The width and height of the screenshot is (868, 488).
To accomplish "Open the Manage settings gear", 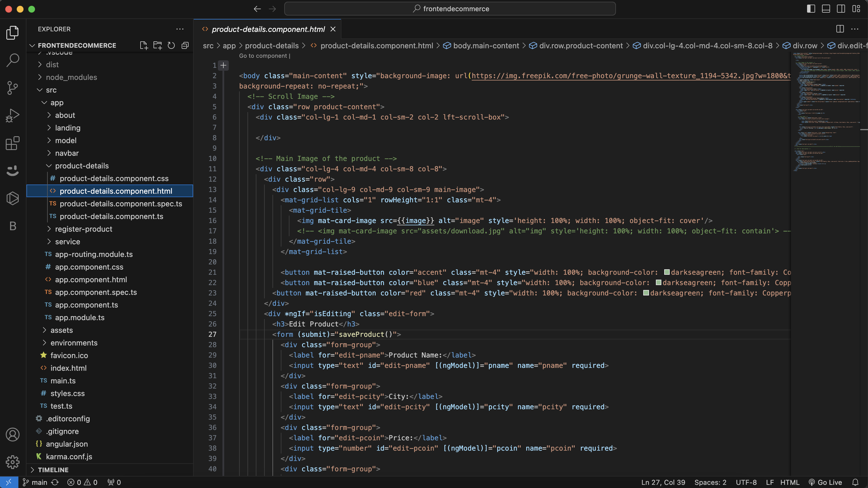I will click(x=12, y=462).
